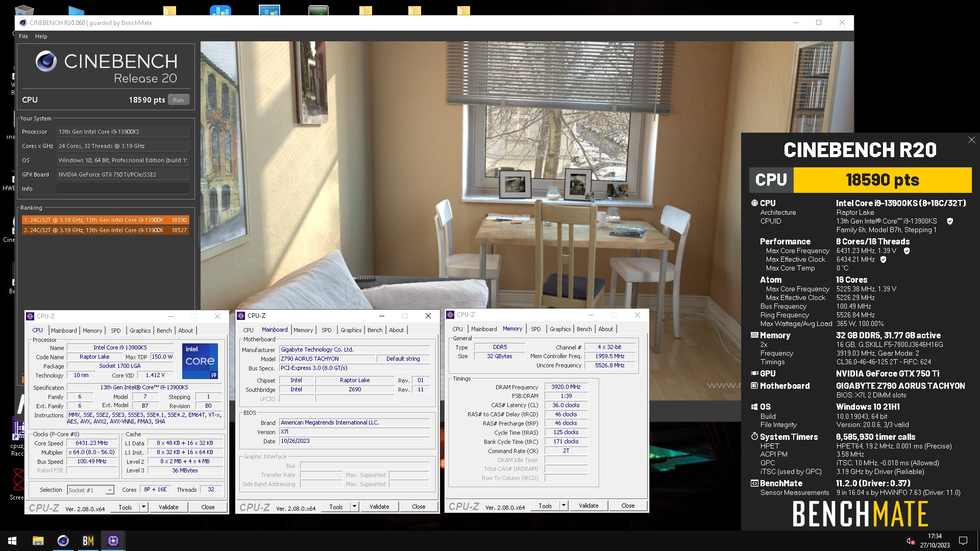Expand Tools dropdown arrow in Memory window
Screen dimensions: 980x551
[564, 506]
